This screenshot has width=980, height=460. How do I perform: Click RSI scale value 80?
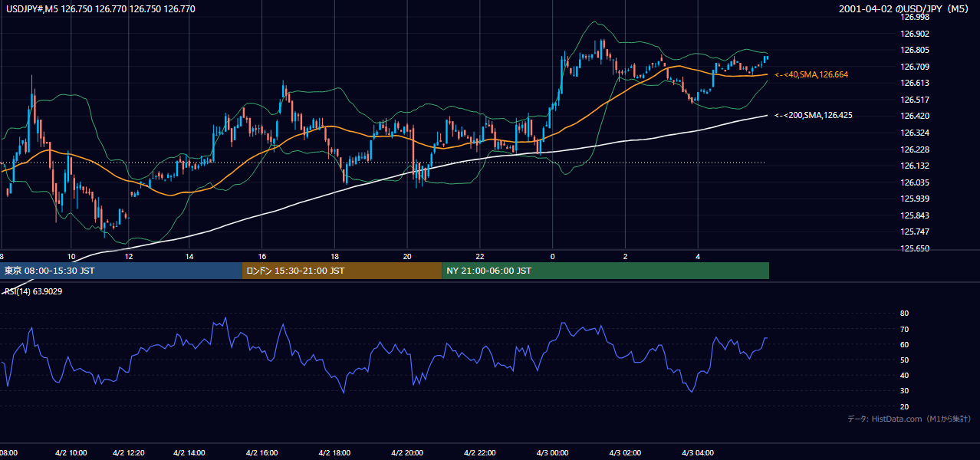point(904,314)
